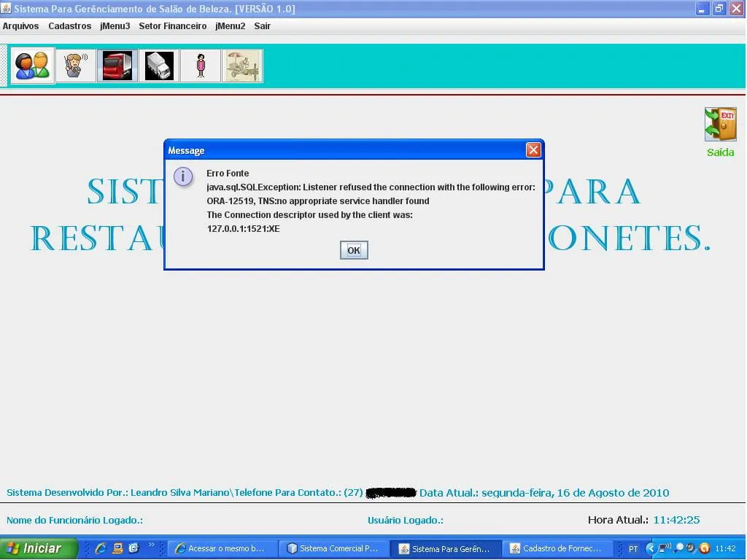This screenshot has width=747, height=560.
Task: Click the Java icon in the window title bar
Action: [x=6, y=8]
